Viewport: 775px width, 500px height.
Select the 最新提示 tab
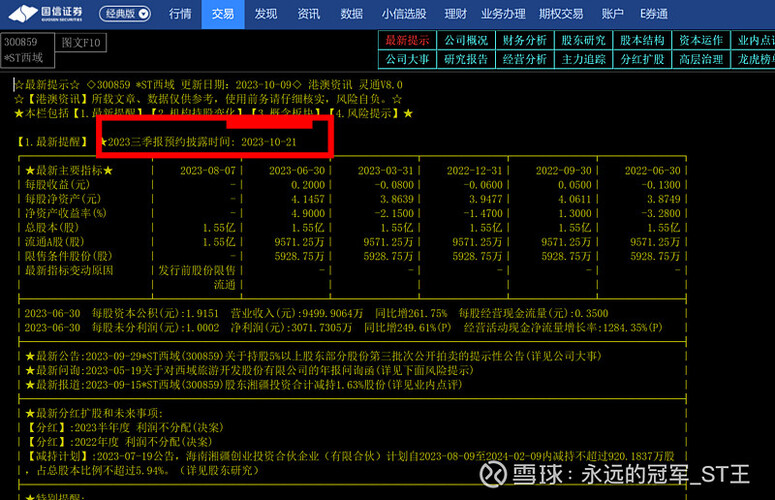(407, 40)
